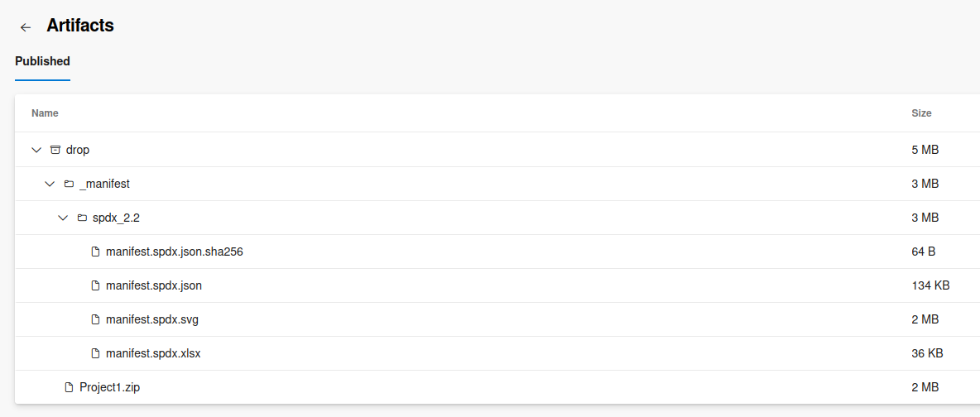Click the Size column header
Viewport: 980px width, 417px height.
pos(921,113)
